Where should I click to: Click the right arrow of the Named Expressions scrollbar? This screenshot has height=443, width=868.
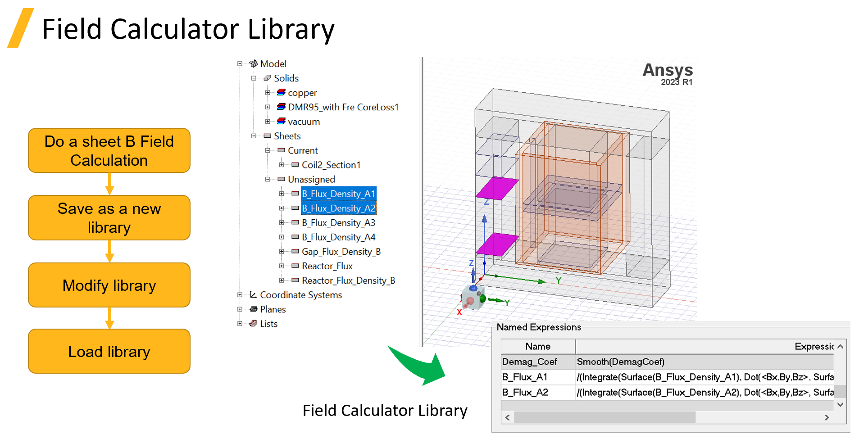coord(827,418)
